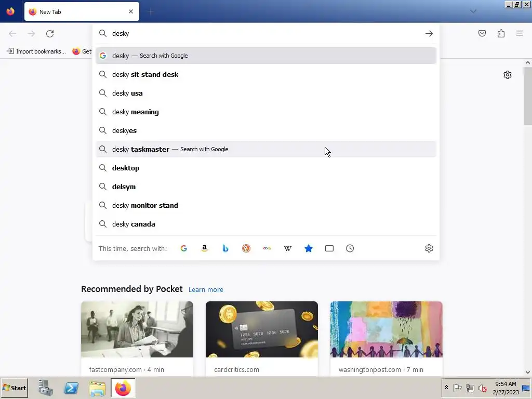Open the Extensions puzzle icon

(x=501, y=33)
